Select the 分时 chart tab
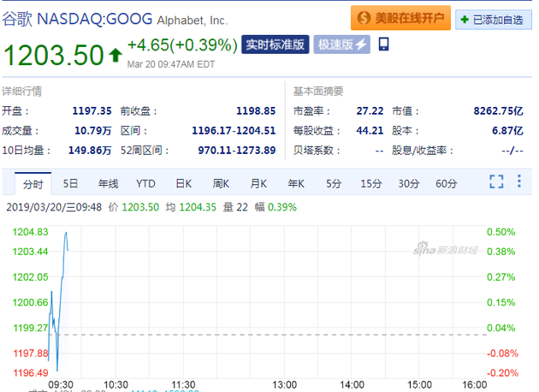 [x=33, y=184]
